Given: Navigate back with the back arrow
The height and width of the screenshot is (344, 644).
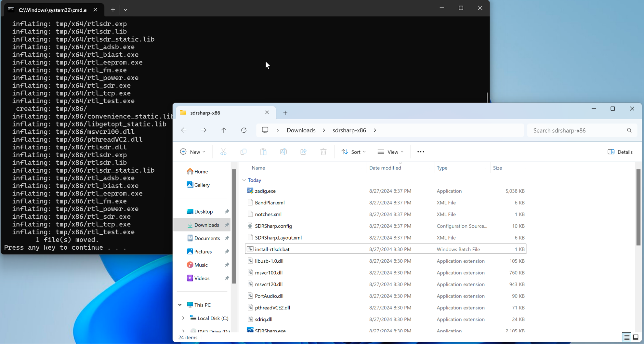Looking at the screenshot, I should pos(184,130).
